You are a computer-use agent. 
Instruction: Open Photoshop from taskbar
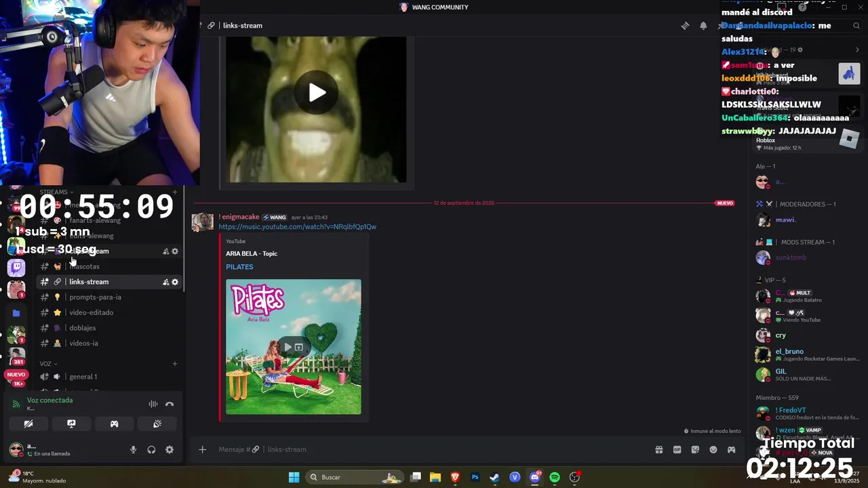point(475,477)
